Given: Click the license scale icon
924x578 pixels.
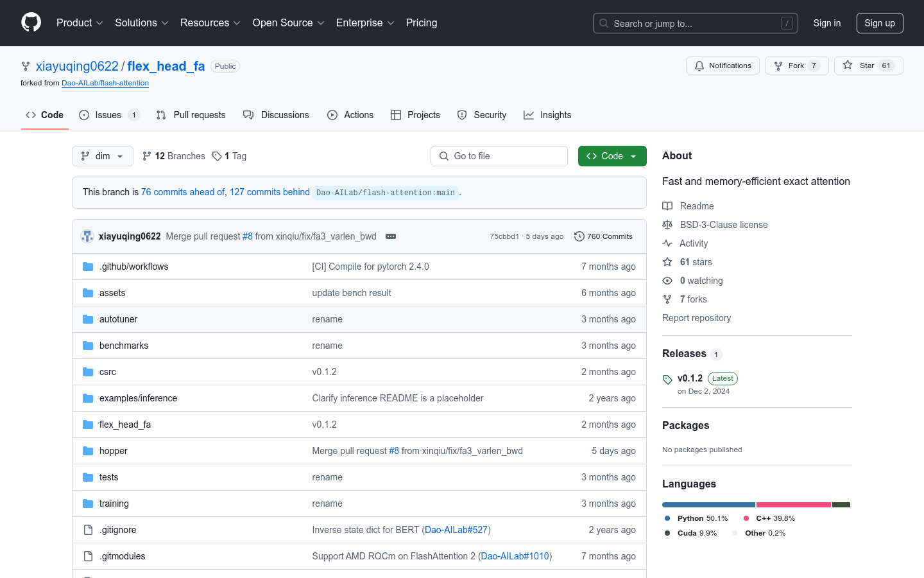Looking at the screenshot, I should 667,225.
